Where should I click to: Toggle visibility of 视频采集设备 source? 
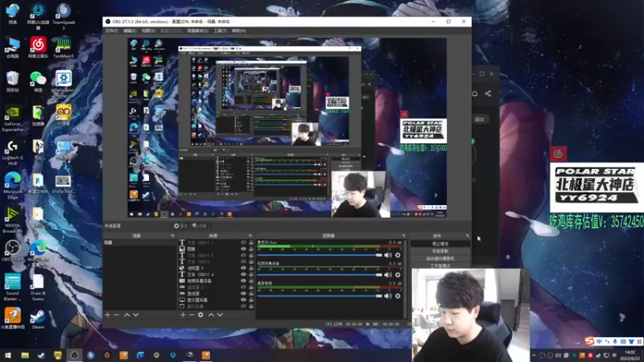243,281
